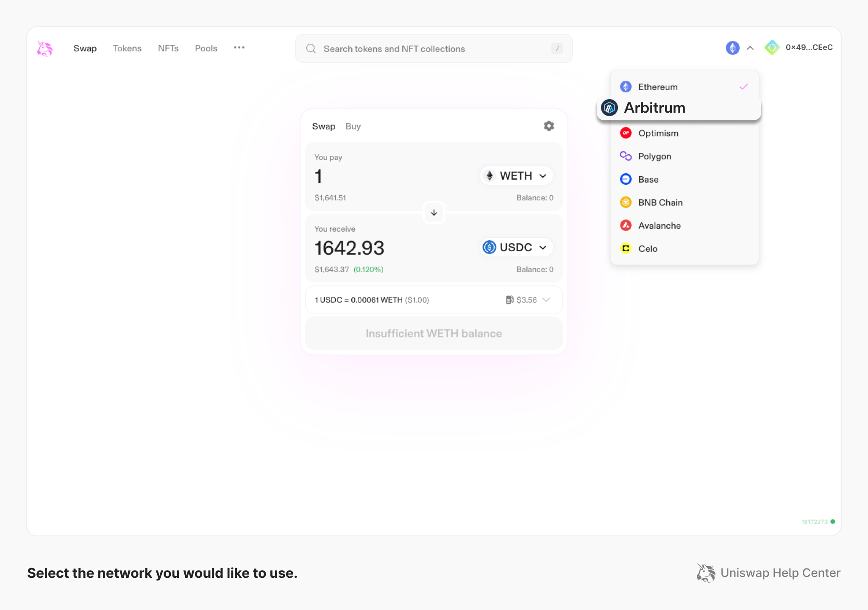Open the USDC token selector
The image size is (868, 610).
click(515, 247)
